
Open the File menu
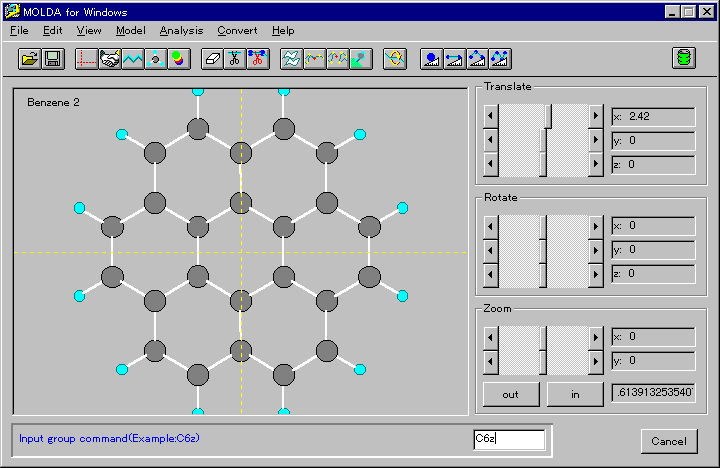pos(19,31)
